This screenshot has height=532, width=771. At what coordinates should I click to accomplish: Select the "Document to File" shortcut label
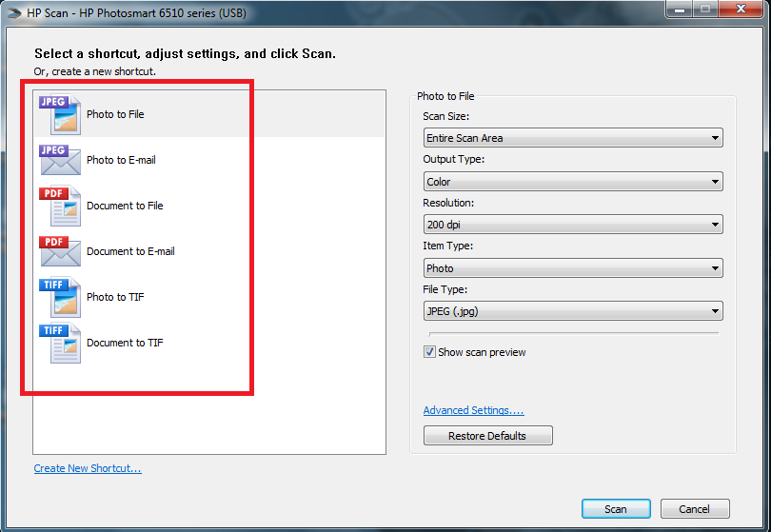(125, 206)
